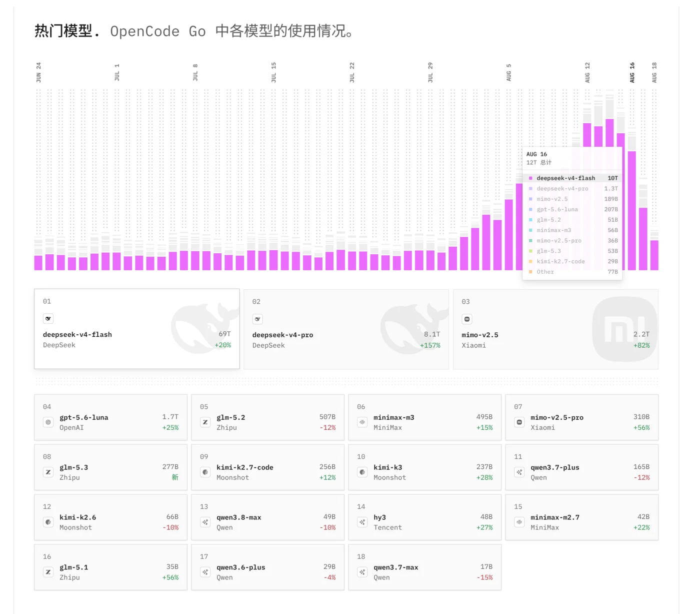Viewport: 700px width, 614px height.
Task: Click the Xiaomi icon beside mimo-v2.5-pro
Action: pyautogui.click(x=519, y=422)
